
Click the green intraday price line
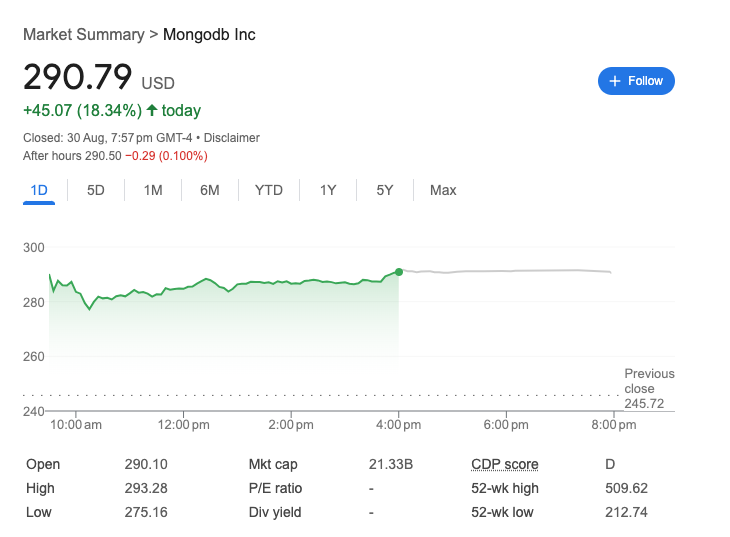click(250, 283)
